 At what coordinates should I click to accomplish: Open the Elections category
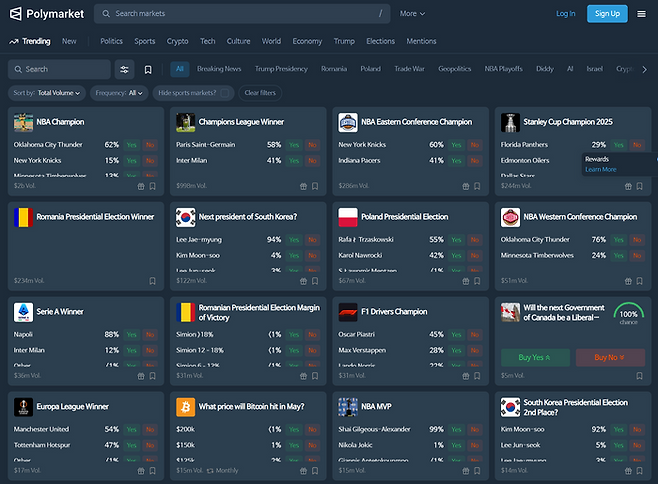(380, 41)
